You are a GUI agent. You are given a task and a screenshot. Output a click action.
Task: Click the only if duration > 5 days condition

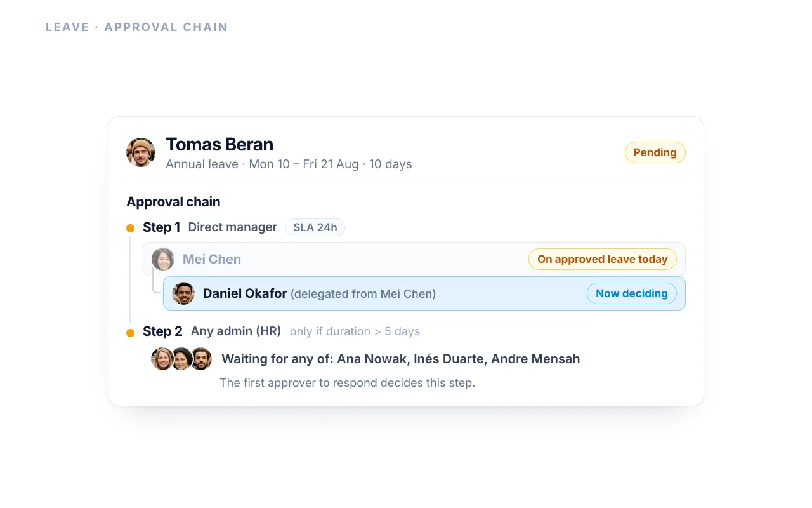click(x=355, y=331)
